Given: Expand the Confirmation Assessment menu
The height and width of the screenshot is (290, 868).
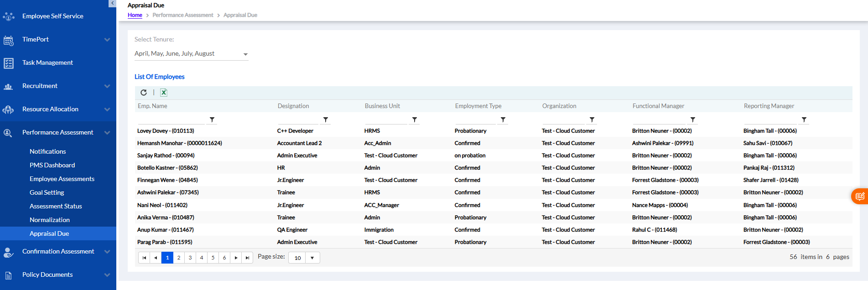Looking at the screenshot, I should 107,252.
